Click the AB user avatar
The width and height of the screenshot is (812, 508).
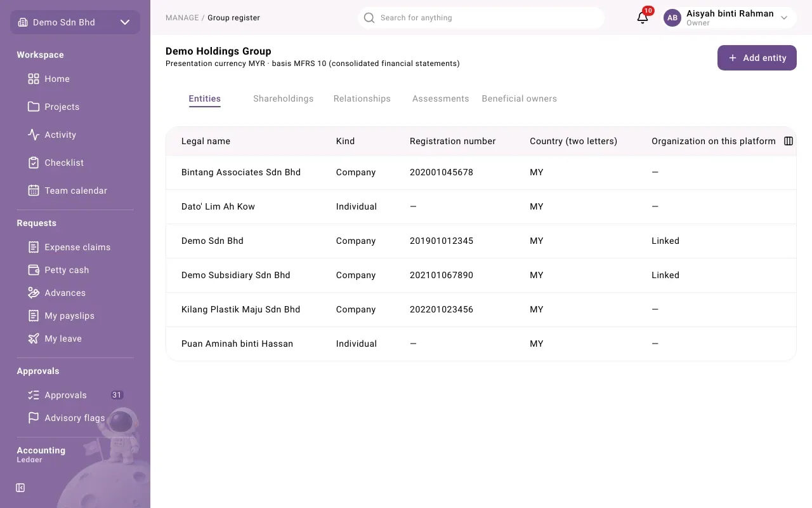[x=672, y=18]
